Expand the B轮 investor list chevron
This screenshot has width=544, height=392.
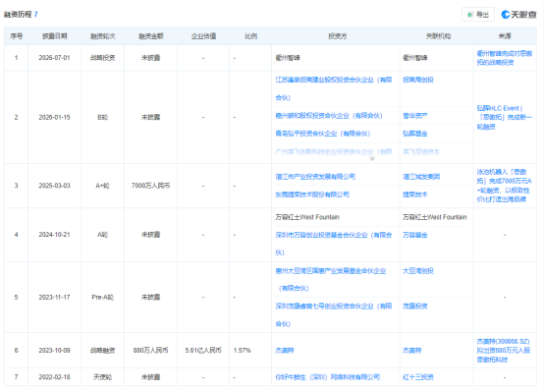(x=372, y=159)
